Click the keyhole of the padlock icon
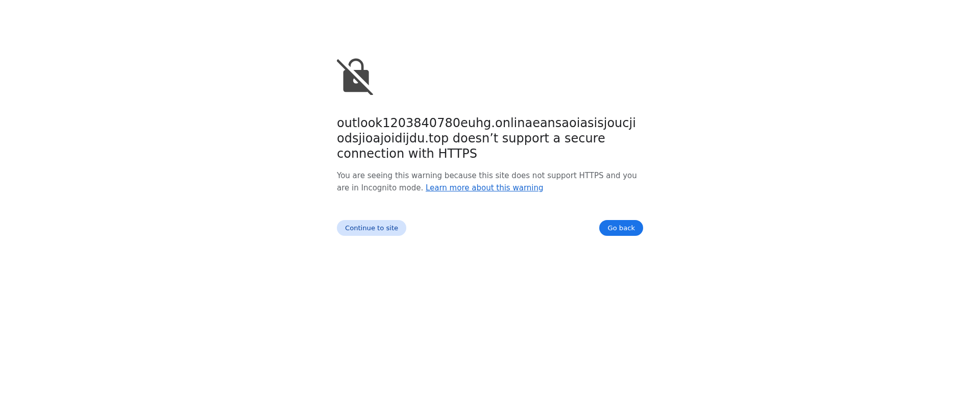The width and height of the screenshot is (980, 414). click(356, 81)
